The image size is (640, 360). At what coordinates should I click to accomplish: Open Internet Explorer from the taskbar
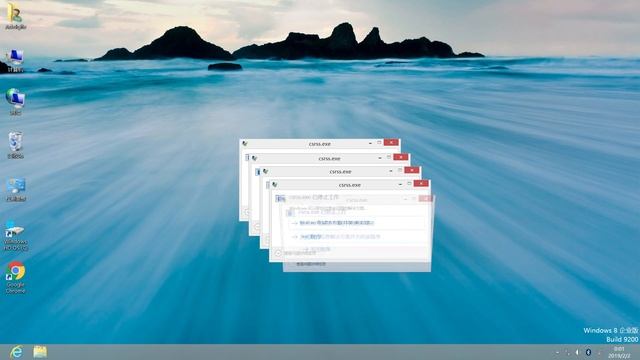[16, 352]
